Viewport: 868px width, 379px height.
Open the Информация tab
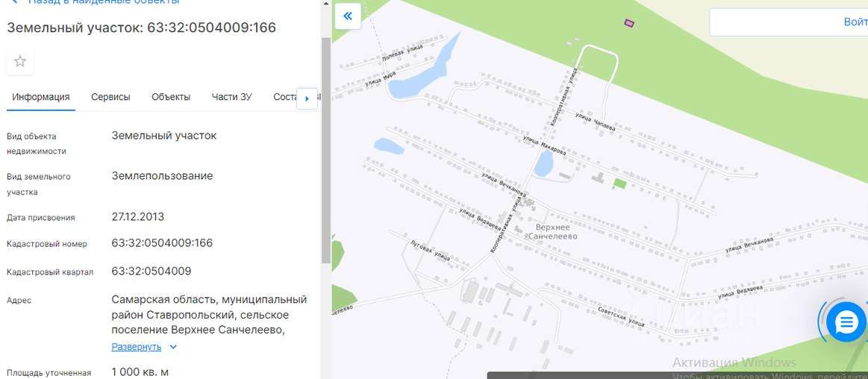41,97
